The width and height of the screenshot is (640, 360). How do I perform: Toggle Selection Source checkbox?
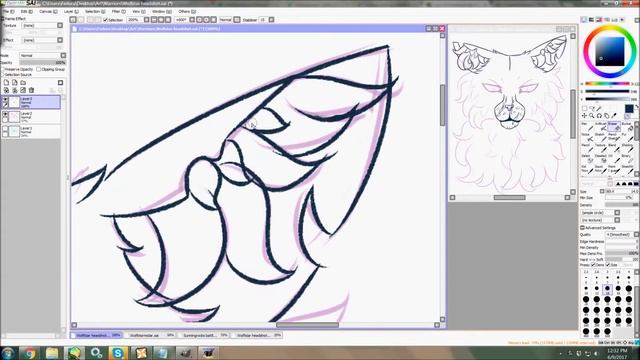[3, 75]
